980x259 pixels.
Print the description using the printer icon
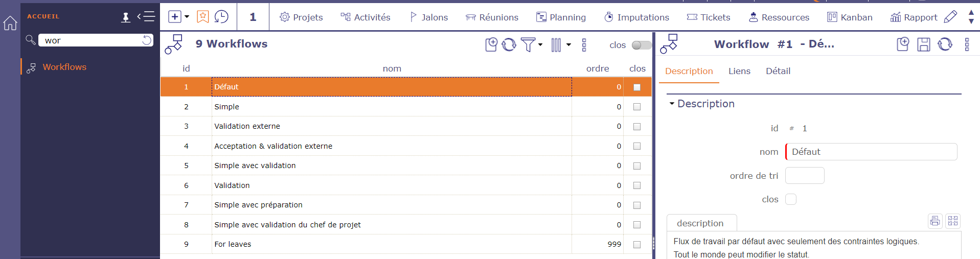(x=935, y=221)
